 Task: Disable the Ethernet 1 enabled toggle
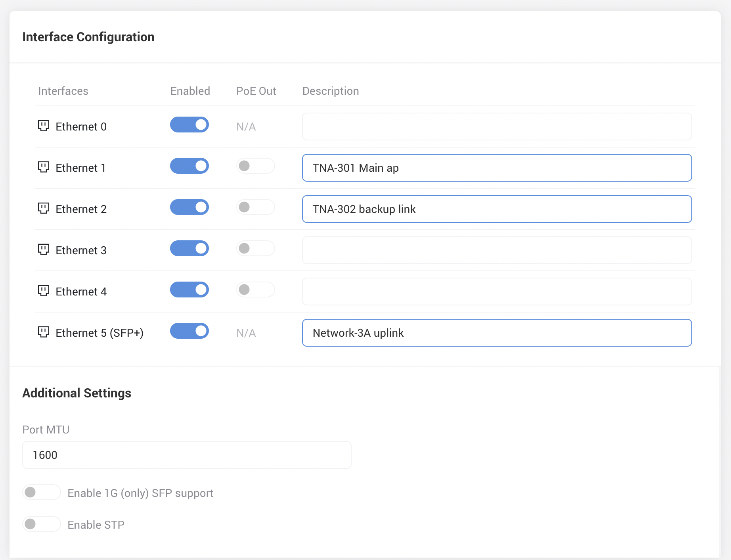189,166
